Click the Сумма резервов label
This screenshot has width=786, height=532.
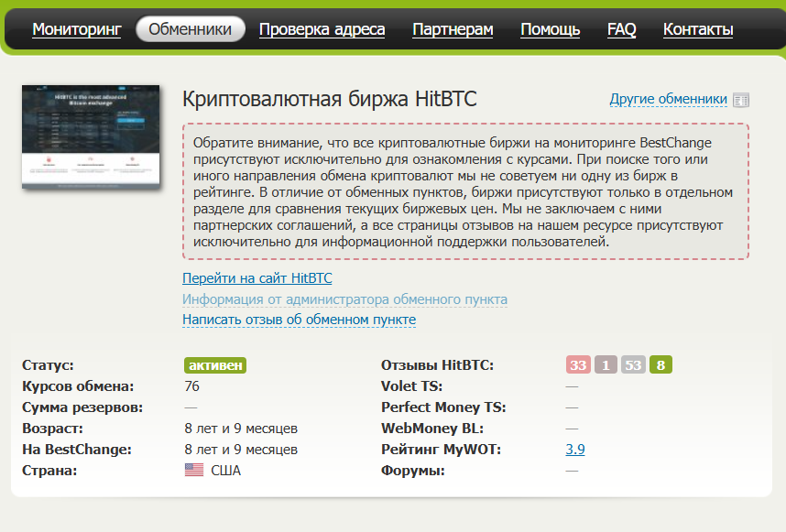82,407
